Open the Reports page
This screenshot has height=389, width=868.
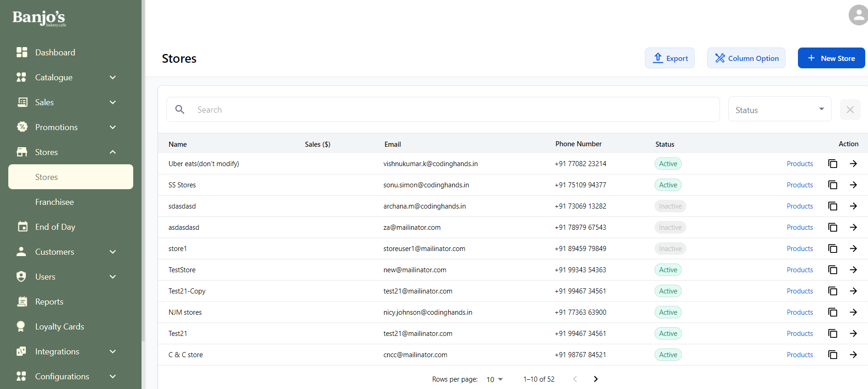49,302
